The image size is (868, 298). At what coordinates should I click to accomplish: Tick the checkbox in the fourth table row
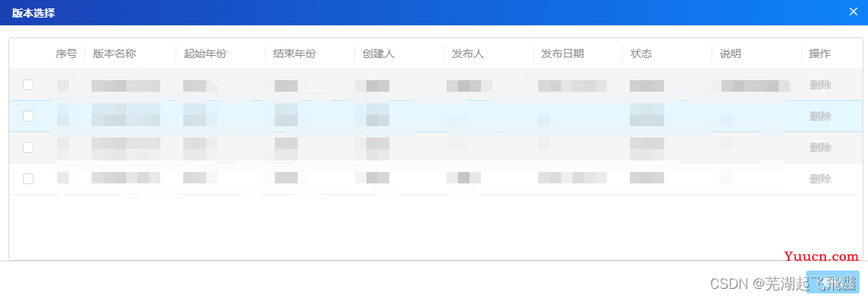tap(28, 178)
